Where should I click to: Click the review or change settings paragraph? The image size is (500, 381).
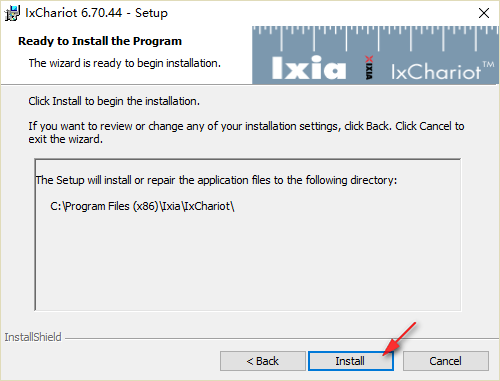coord(246,132)
